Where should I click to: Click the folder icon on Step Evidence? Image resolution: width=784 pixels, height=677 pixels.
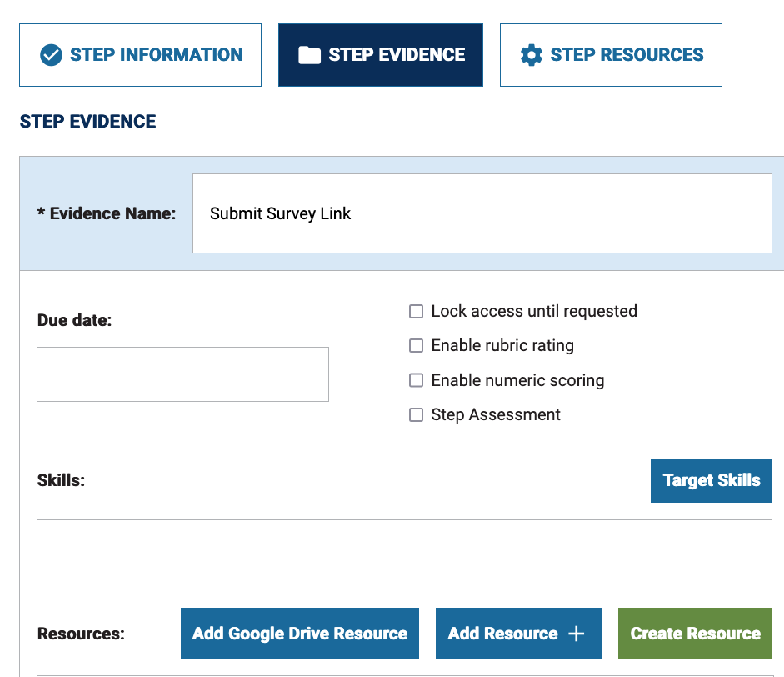tap(309, 54)
